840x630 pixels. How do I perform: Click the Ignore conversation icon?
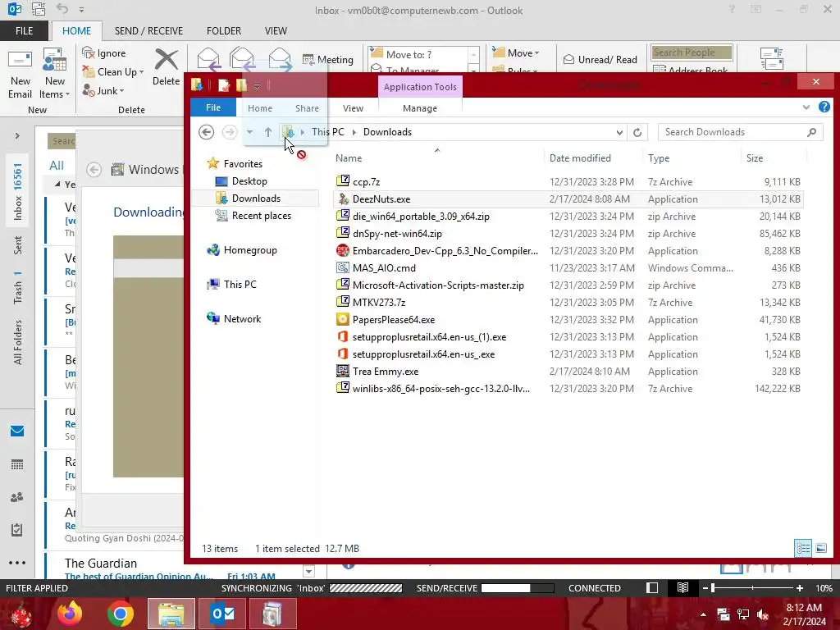click(x=104, y=53)
